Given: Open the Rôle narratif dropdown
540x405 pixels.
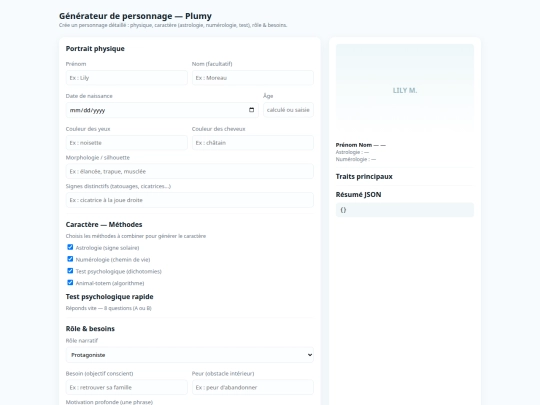Looking at the screenshot, I should 190,355.
